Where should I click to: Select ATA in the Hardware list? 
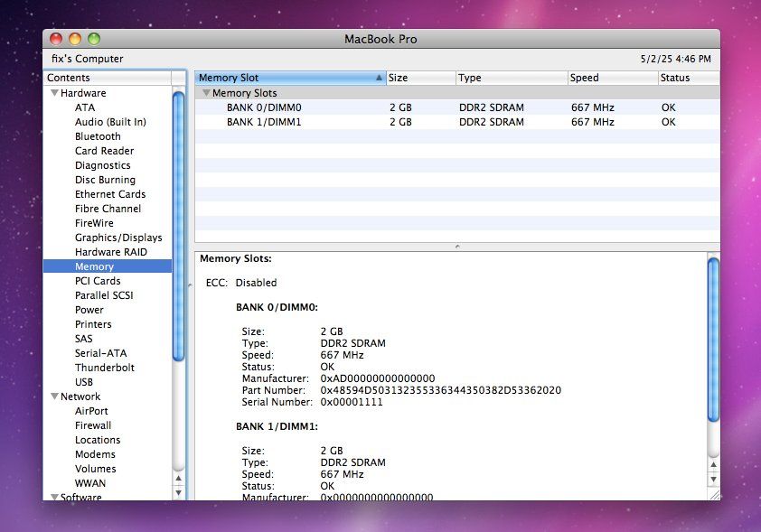[85, 107]
